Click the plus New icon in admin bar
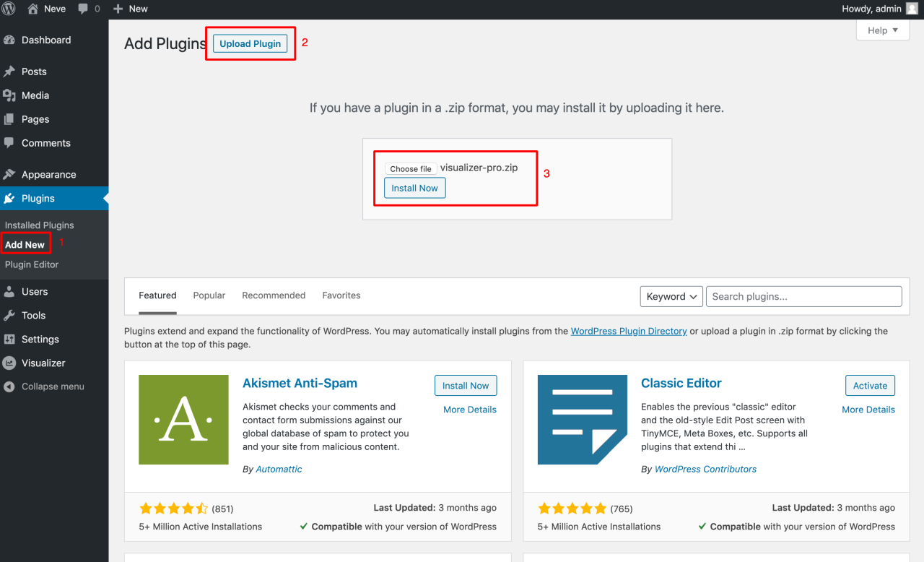This screenshot has width=924, height=562. tap(118, 9)
